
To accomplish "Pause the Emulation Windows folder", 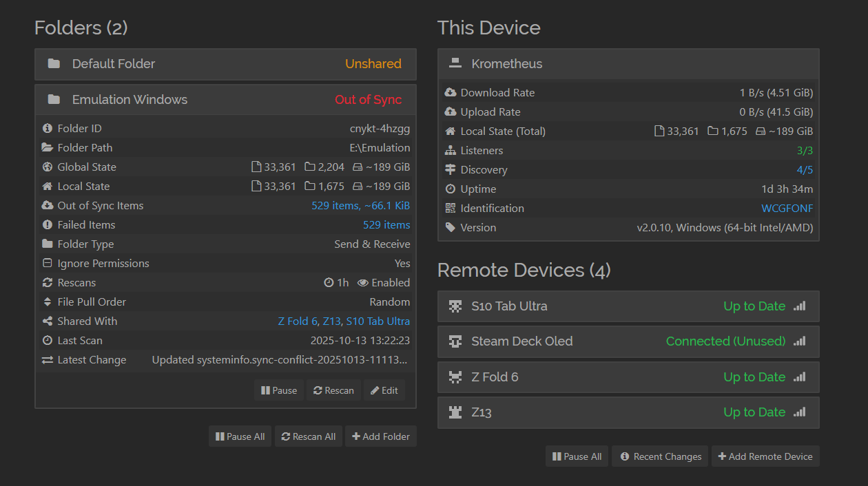I will (279, 390).
